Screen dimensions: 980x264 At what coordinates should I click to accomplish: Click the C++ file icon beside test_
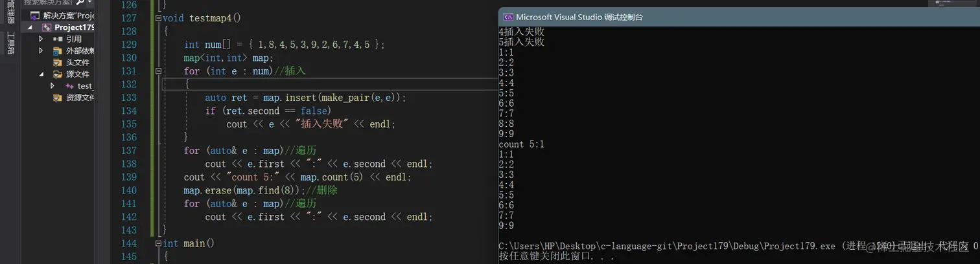[x=69, y=86]
